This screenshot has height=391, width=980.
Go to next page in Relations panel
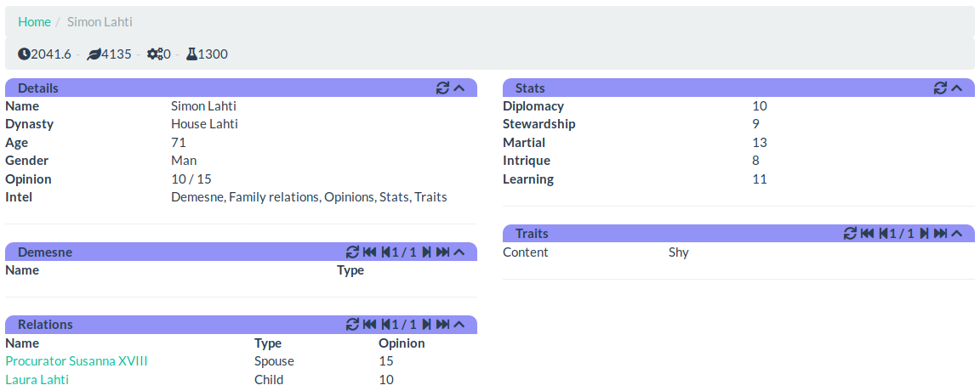[426, 325]
